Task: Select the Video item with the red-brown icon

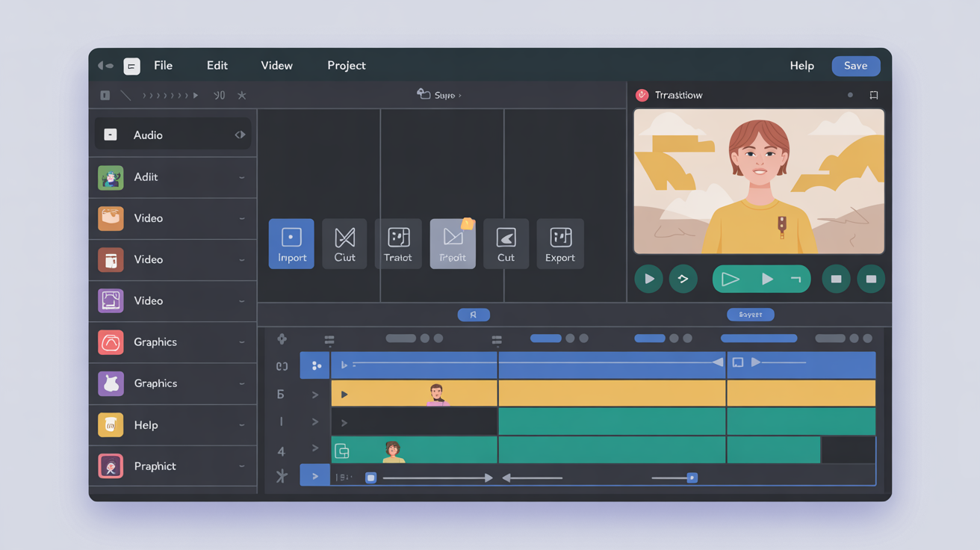Action: click(x=111, y=259)
